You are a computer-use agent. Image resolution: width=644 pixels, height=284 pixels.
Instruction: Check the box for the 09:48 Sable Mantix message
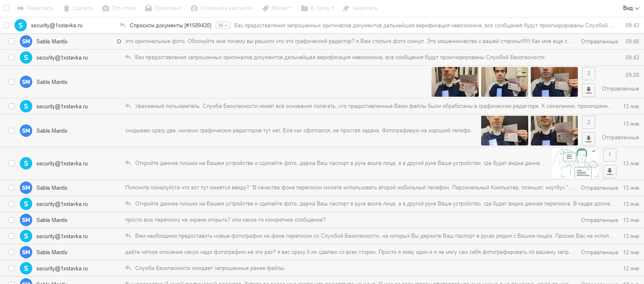click(x=12, y=41)
